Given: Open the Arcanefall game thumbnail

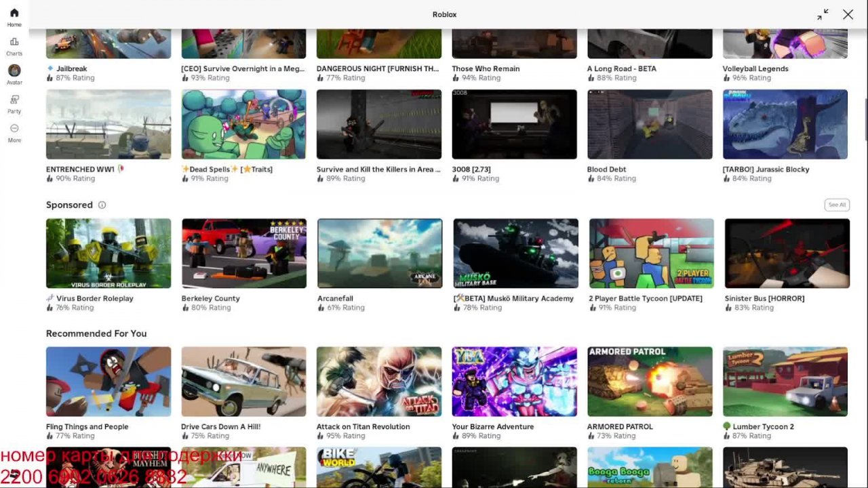Looking at the screenshot, I should pos(380,253).
